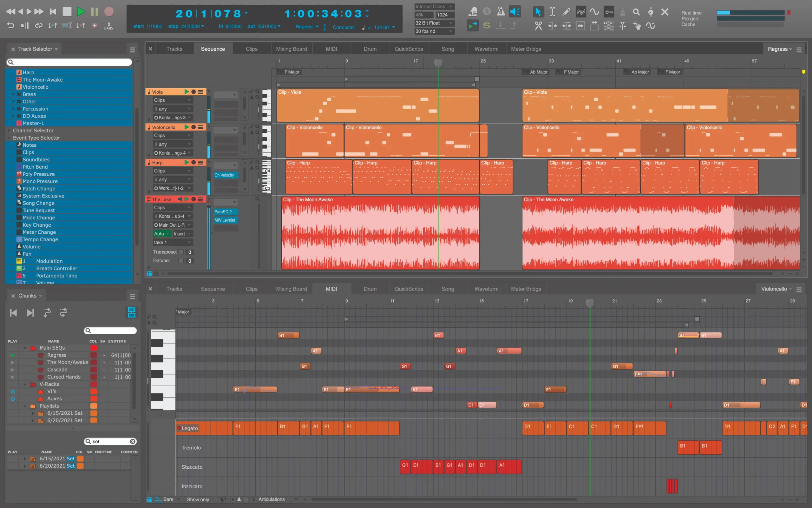Select the Zoom magnifier tool
The height and width of the screenshot is (508, 812).
tap(636, 12)
